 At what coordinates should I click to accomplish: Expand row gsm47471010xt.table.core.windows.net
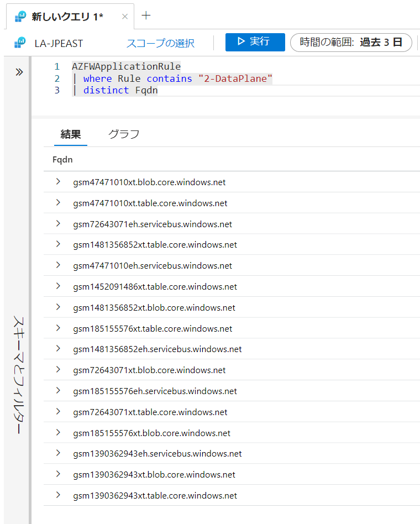[x=58, y=203]
